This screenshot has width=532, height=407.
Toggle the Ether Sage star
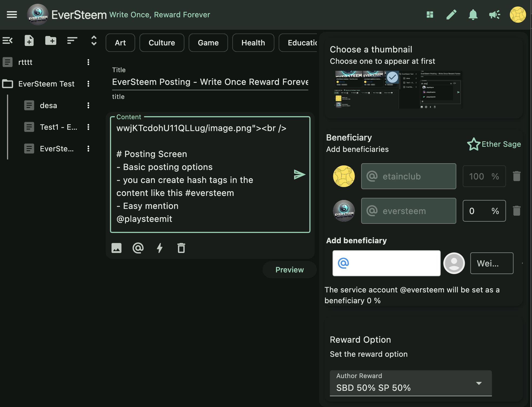tap(474, 144)
